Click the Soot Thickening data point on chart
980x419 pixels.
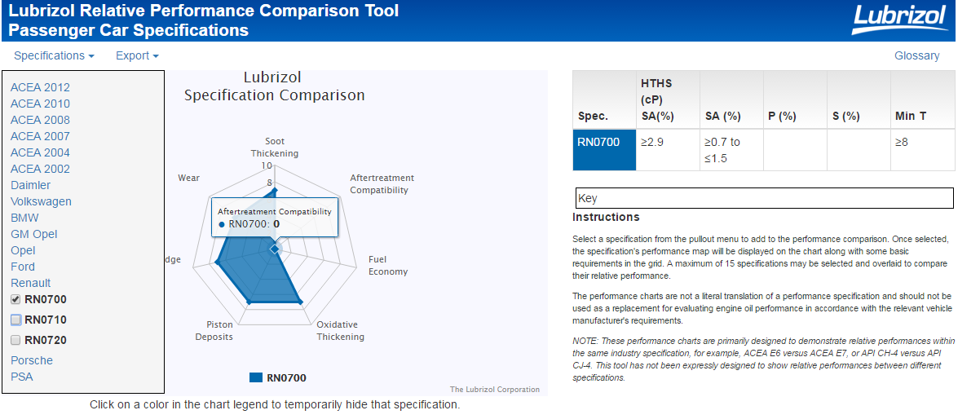click(x=275, y=191)
